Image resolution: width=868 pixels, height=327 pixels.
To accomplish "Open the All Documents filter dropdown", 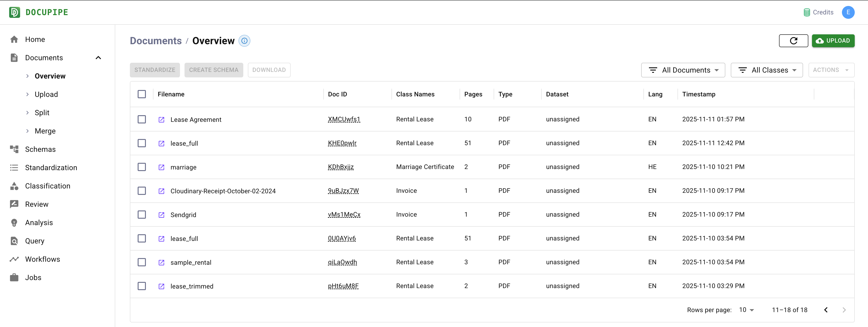I will 683,70.
